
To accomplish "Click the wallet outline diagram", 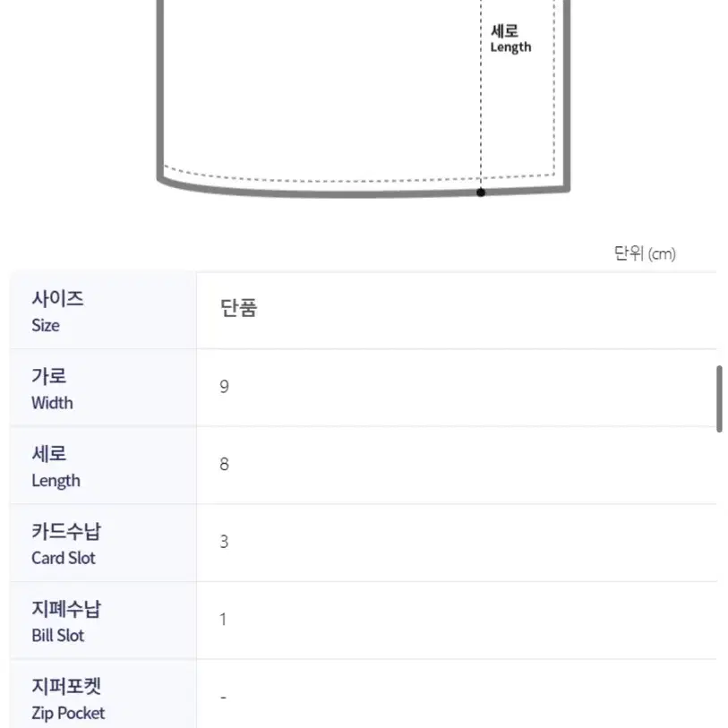I will click(364, 98).
